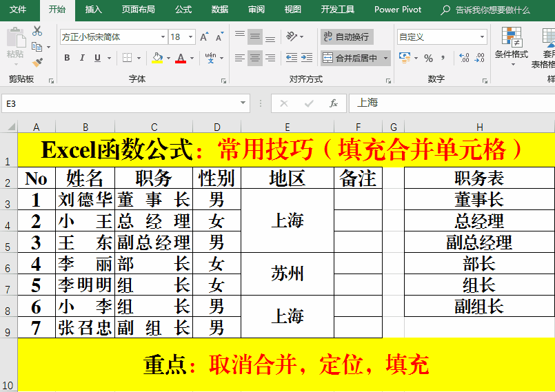This screenshot has height=392, width=555.
Task: Toggle Bold formatting
Action: (x=67, y=59)
